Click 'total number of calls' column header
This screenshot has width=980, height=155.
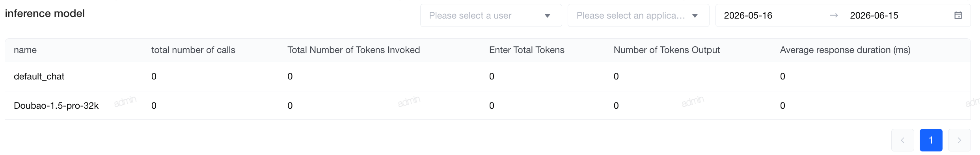[193, 50]
